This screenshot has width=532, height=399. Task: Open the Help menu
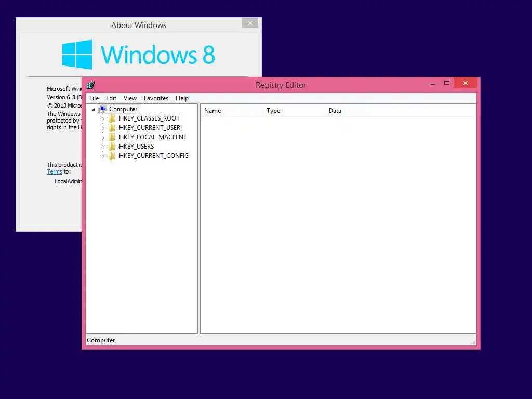pyautogui.click(x=182, y=98)
